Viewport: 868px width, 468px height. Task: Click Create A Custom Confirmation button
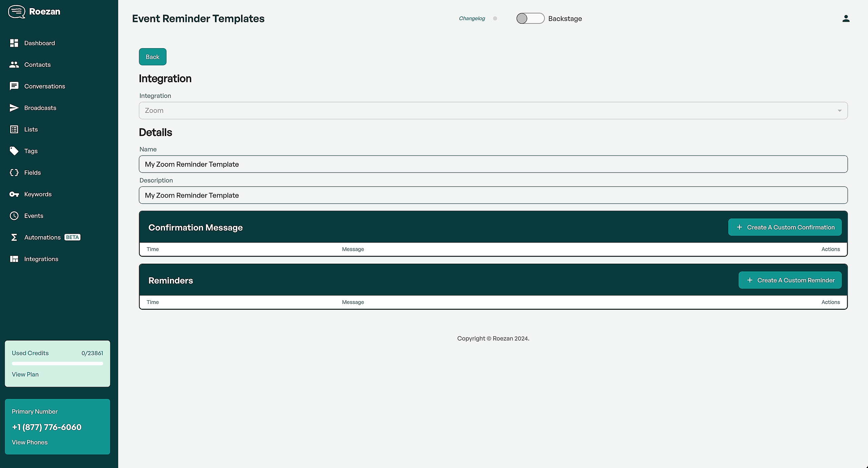785,227
